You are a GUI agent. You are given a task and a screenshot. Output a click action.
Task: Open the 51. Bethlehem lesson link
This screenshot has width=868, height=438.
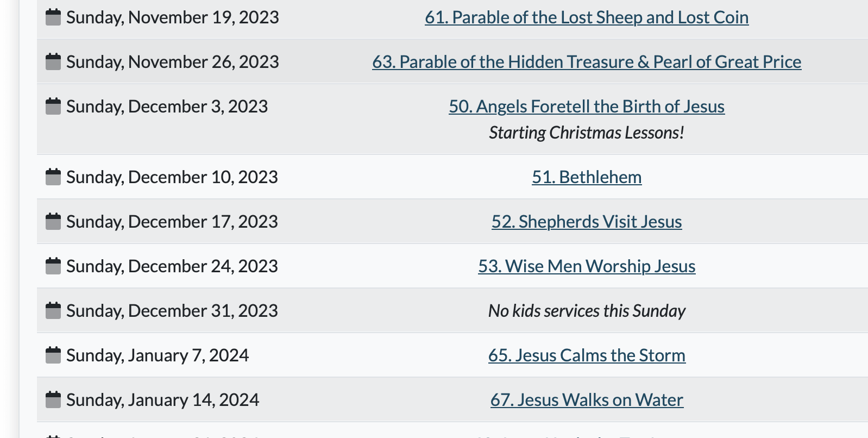click(587, 177)
